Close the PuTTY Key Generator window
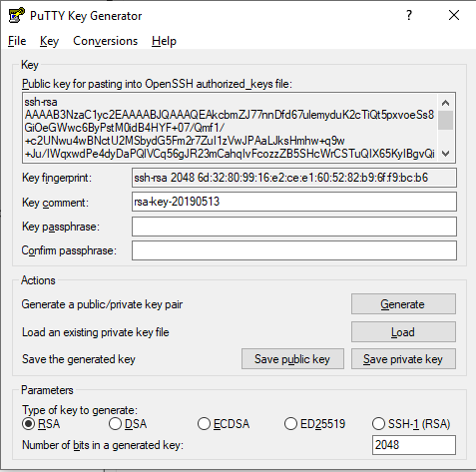This screenshot has width=476, height=472. tap(454, 15)
